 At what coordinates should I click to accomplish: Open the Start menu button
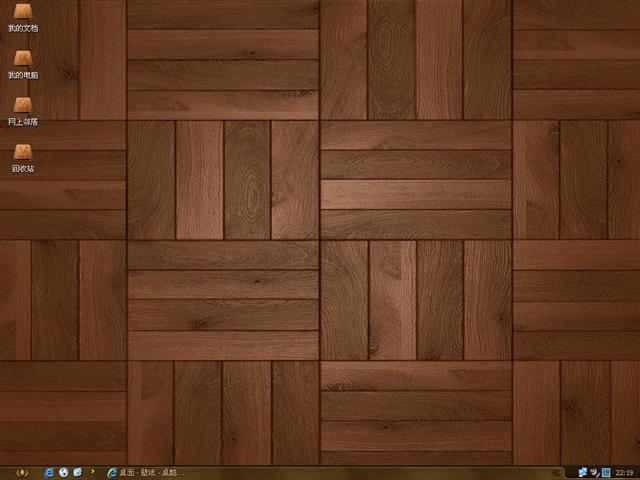point(22,473)
